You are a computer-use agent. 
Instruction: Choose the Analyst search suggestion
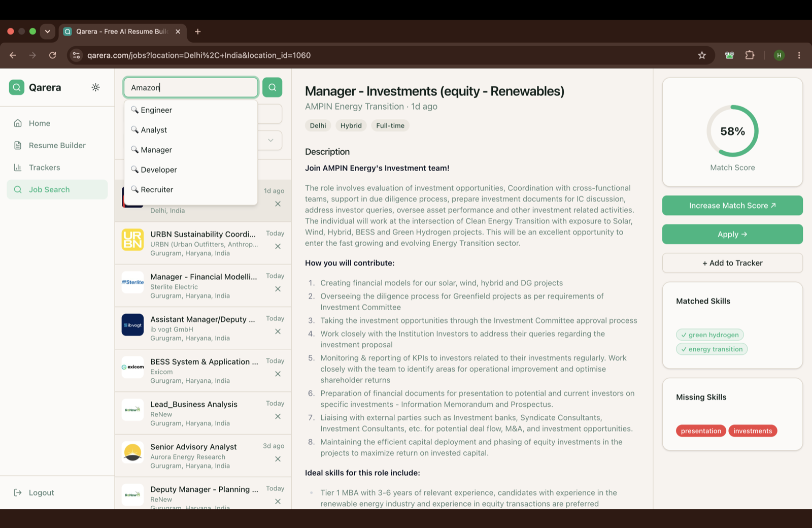(x=191, y=130)
